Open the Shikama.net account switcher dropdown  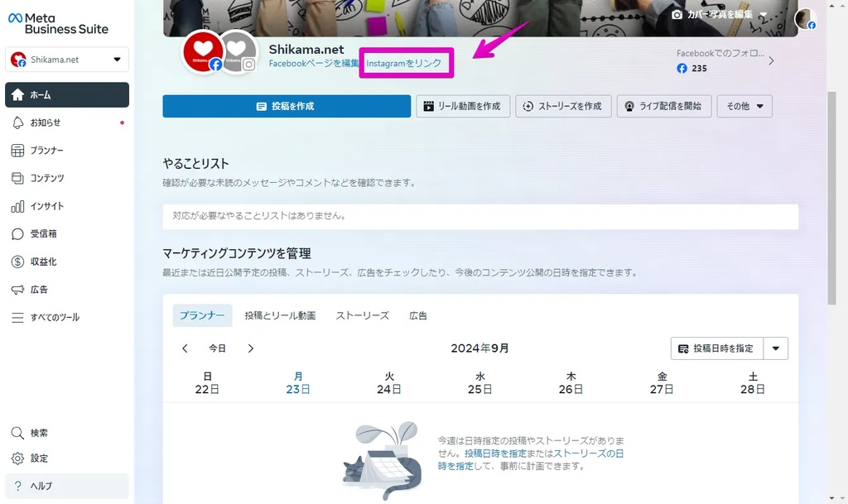tap(67, 60)
